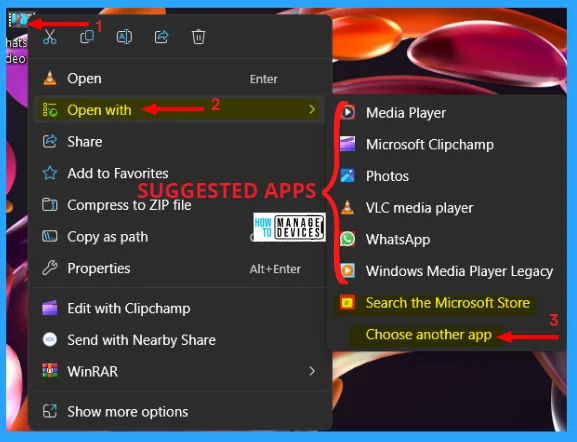Screen dimensions: 577x442
Task: Choose Send with Nearby Share
Action: point(179,340)
